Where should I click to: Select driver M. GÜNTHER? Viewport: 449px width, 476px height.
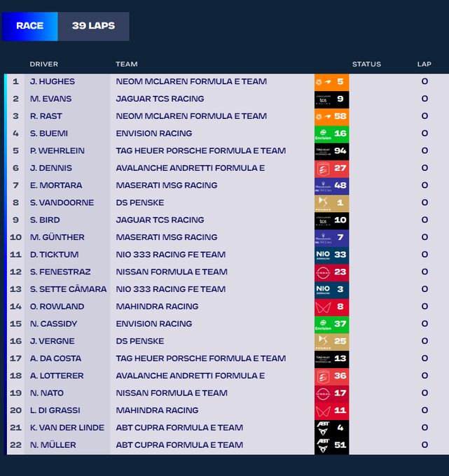point(57,237)
